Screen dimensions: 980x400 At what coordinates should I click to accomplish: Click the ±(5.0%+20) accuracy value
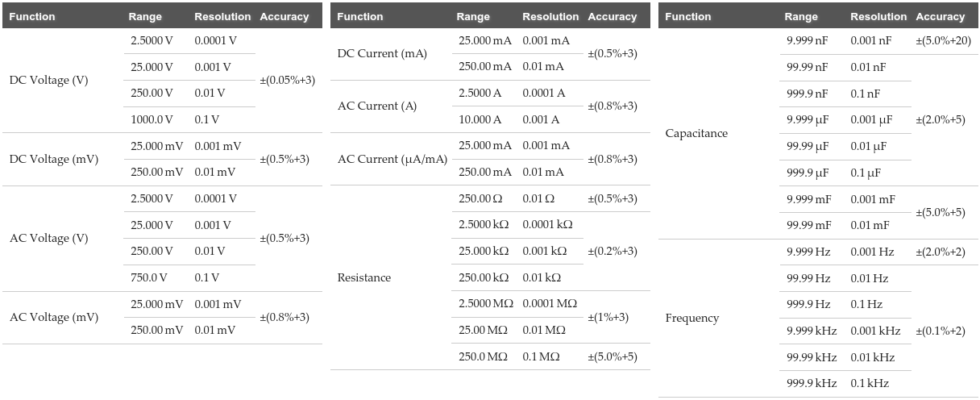tap(943, 40)
